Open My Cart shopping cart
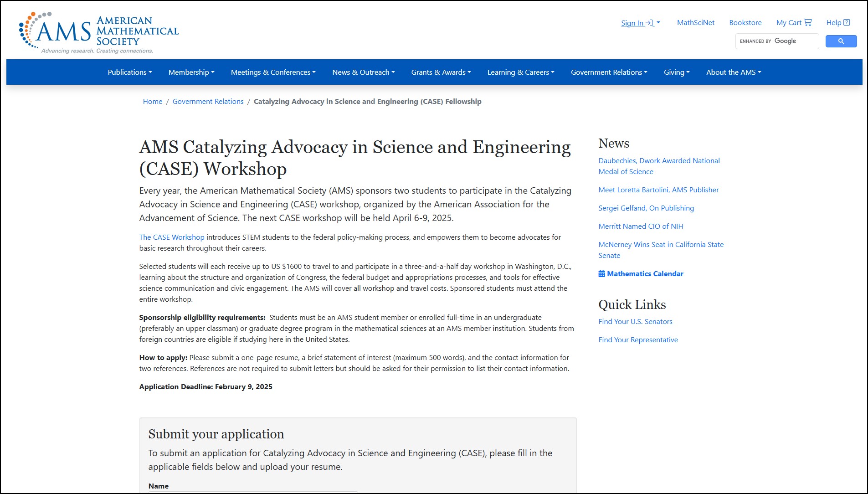This screenshot has height=494, width=868. click(x=793, y=23)
